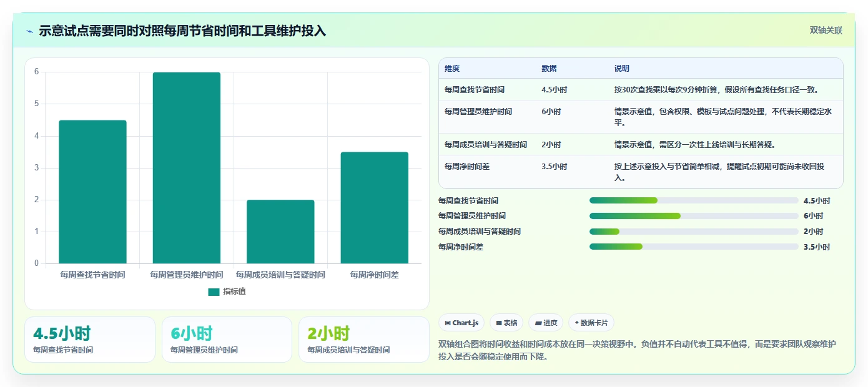Click table cell 每周净时间差
Image resolution: width=868 pixels, height=387 pixels.
tap(467, 167)
